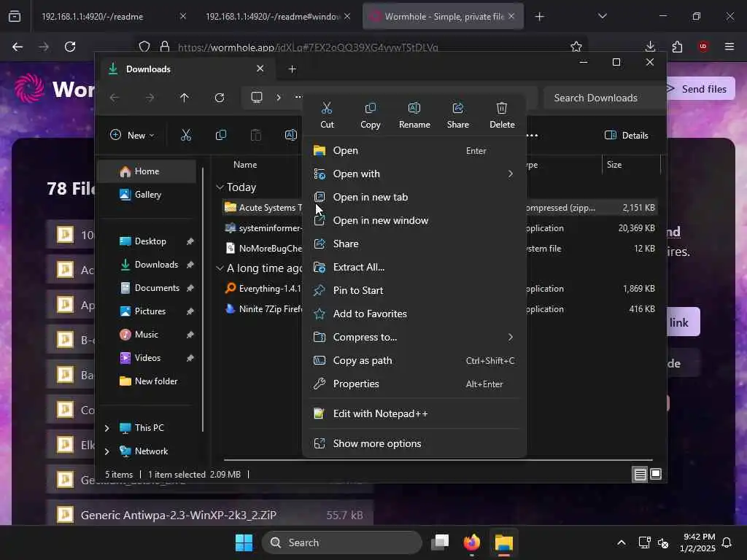The width and height of the screenshot is (747, 560).
Task: Choose Extract All... option
Action: (x=414, y=267)
